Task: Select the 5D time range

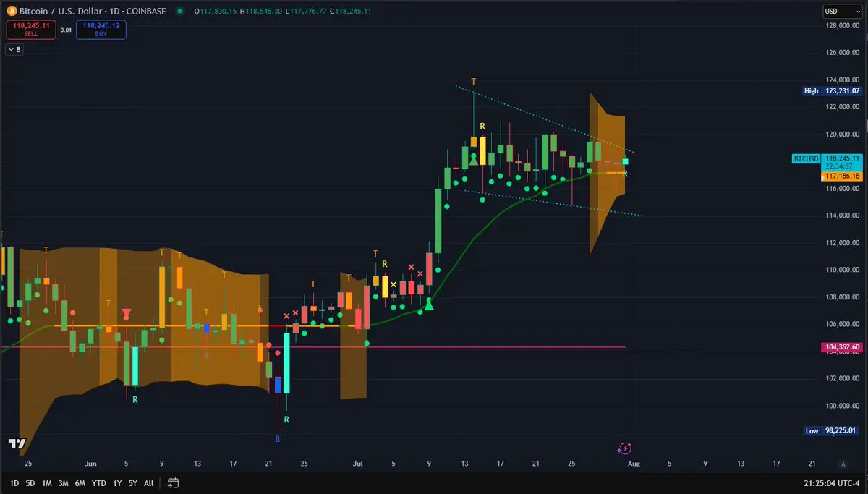Action: click(x=30, y=482)
